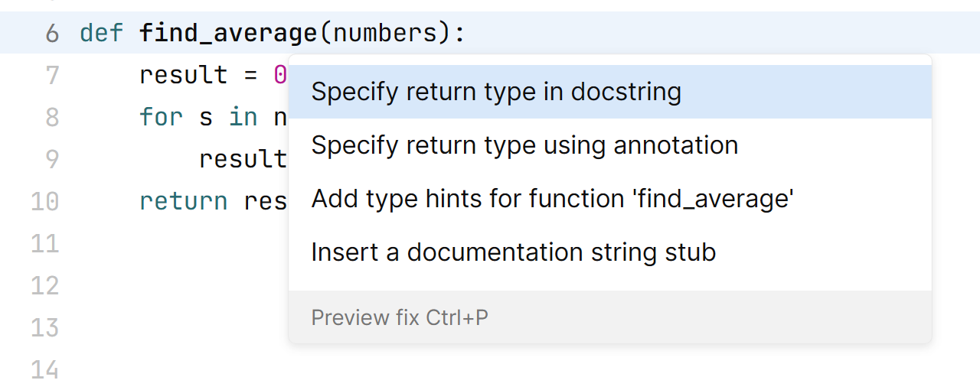Screen dimensions: 980x390
Task: Click the 'for' keyword on line 8
Action: [x=161, y=117]
